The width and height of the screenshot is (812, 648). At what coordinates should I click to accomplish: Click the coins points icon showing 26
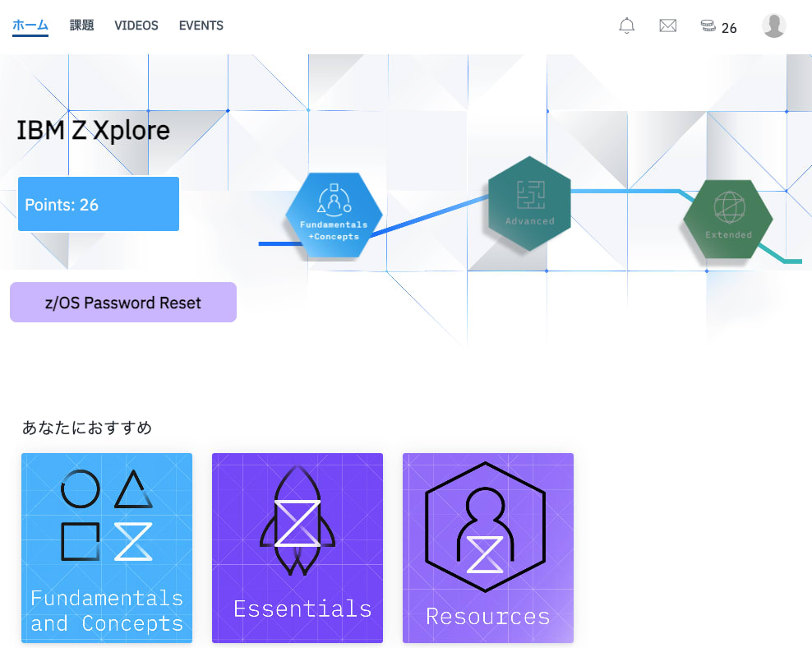pos(708,25)
